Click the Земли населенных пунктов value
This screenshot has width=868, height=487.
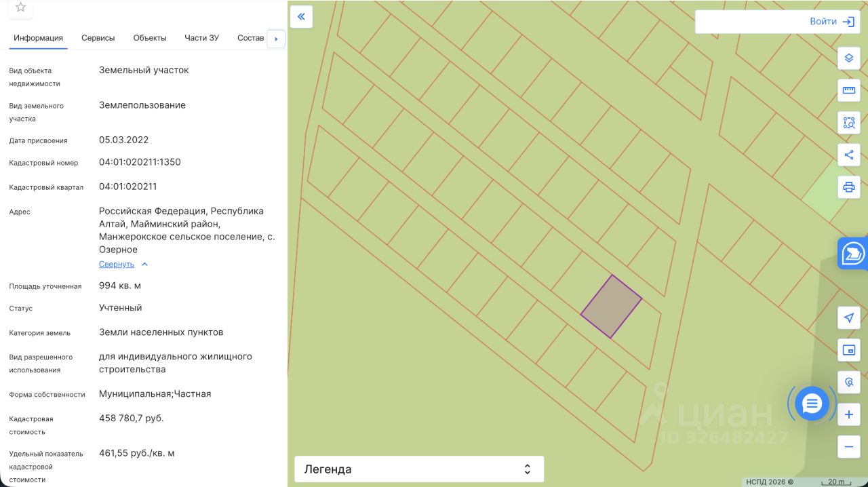161,332
